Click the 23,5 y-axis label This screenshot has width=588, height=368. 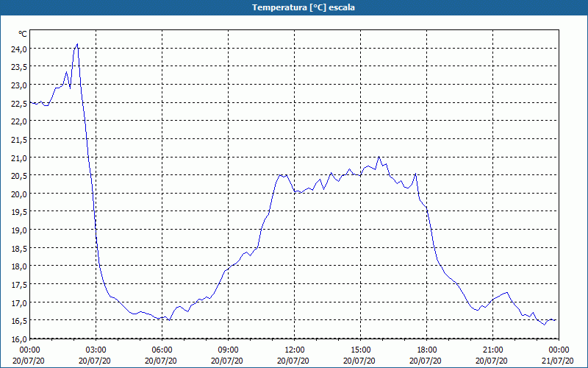click(19, 67)
